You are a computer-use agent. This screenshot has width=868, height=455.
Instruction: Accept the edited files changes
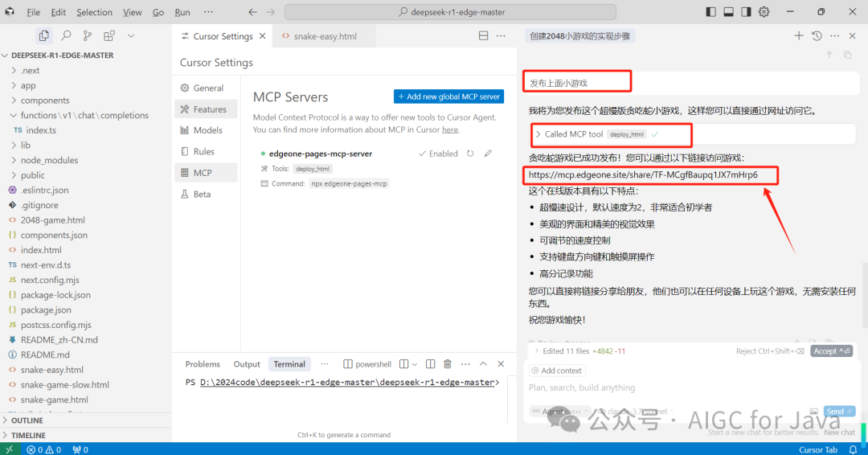[x=831, y=351]
